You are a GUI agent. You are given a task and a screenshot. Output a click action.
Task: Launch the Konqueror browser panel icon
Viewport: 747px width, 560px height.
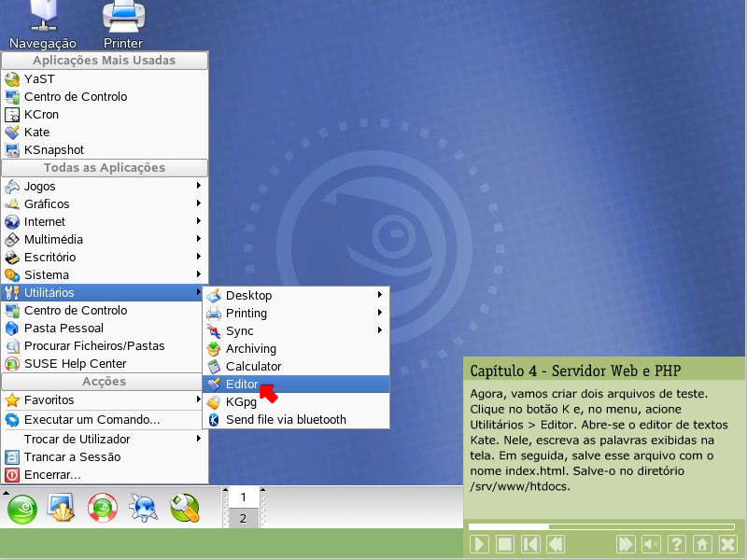(x=143, y=508)
